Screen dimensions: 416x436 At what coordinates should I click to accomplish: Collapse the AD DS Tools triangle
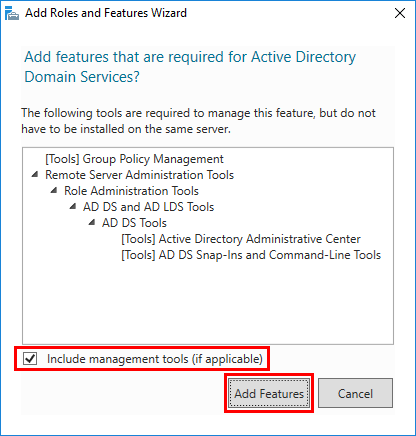pos(92,222)
